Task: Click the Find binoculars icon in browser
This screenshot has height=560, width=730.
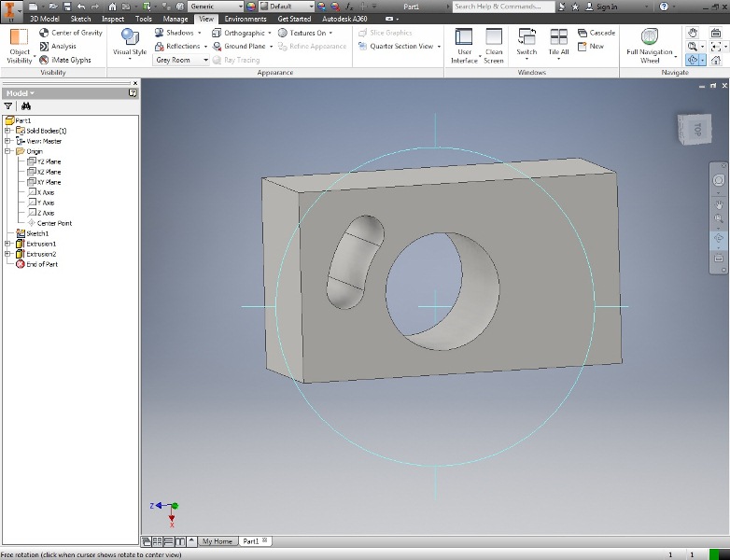Action: [27, 106]
